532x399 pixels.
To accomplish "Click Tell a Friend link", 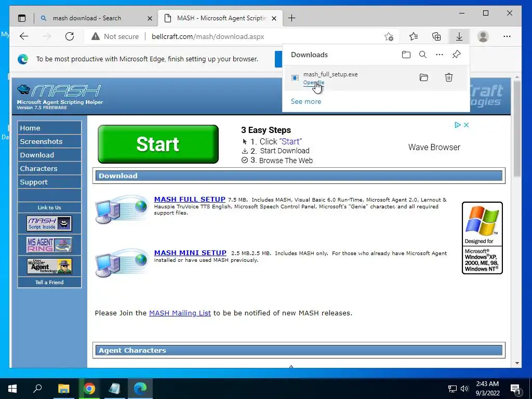I will (49, 282).
